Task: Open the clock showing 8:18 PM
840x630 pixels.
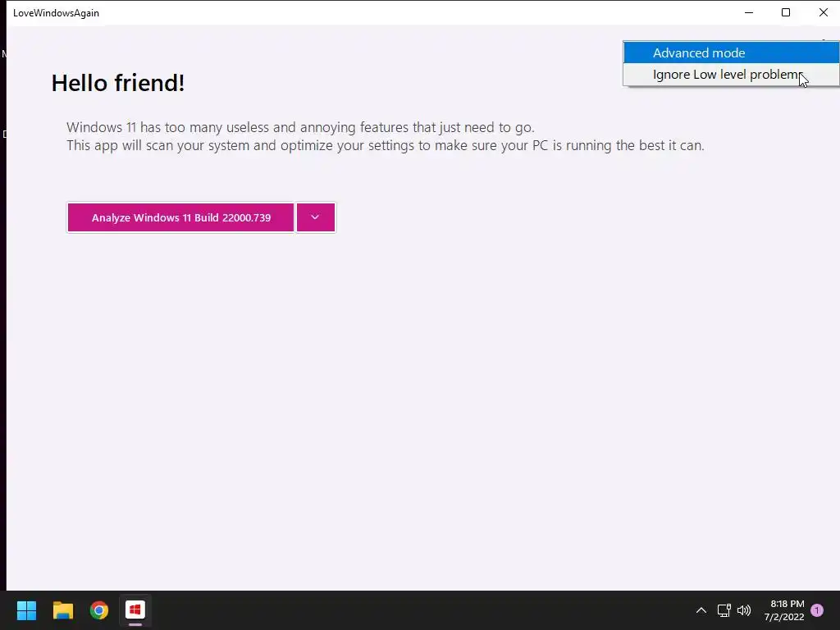Action: pyautogui.click(x=784, y=610)
